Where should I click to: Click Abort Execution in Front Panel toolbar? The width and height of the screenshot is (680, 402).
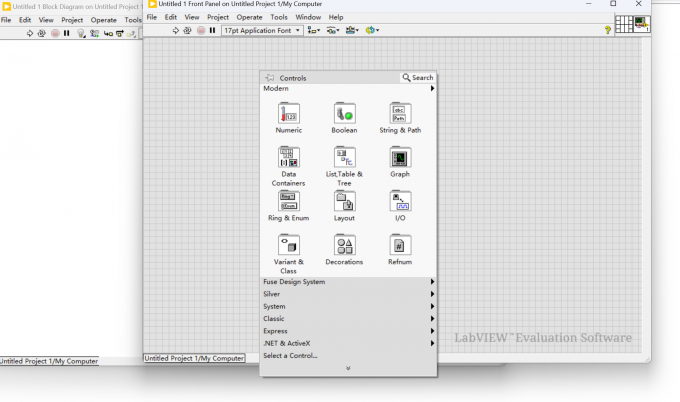[x=201, y=30]
